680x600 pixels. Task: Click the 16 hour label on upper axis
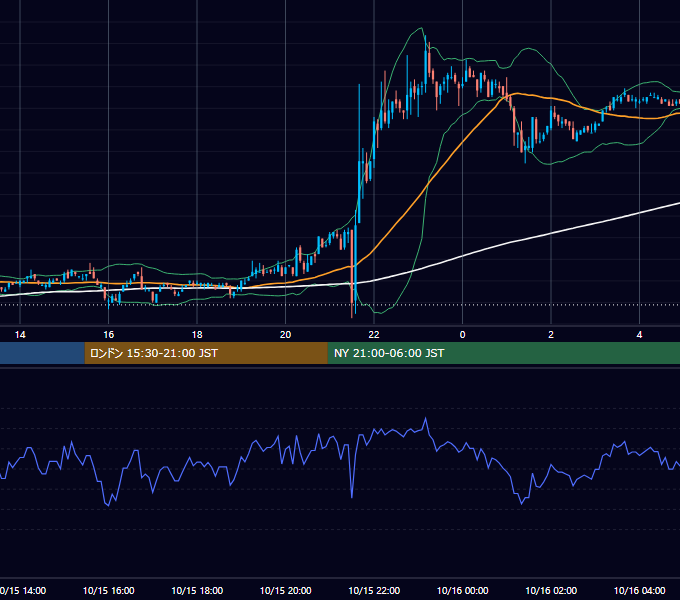pos(108,335)
